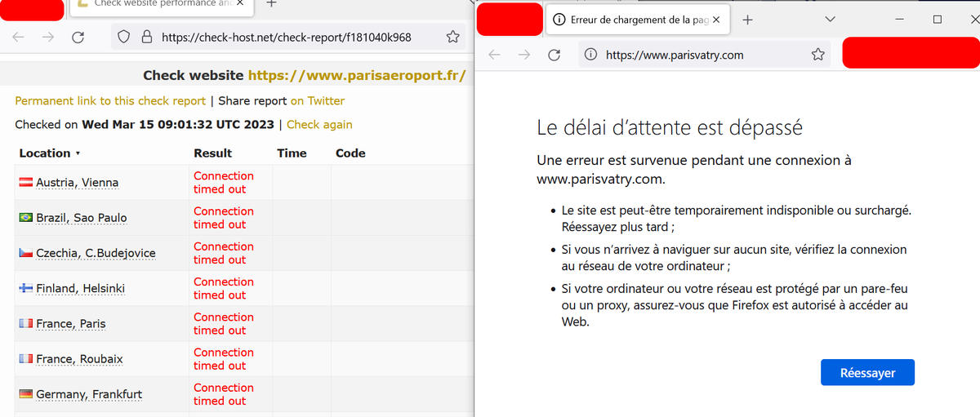This screenshot has width=980, height=417.
Task: Maximize the parisvatry browser window
Action: tap(938, 19)
